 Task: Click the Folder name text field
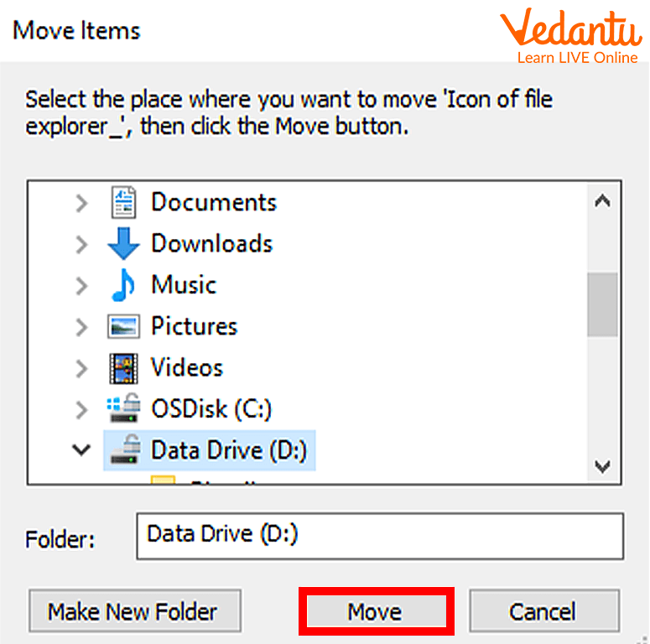click(x=379, y=536)
